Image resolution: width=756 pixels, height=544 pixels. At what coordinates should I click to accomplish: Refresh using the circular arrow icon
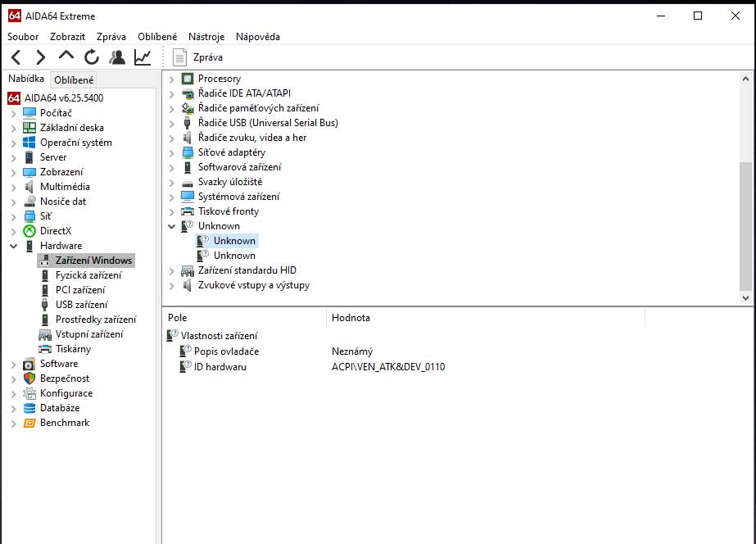(x=92, y=57)
